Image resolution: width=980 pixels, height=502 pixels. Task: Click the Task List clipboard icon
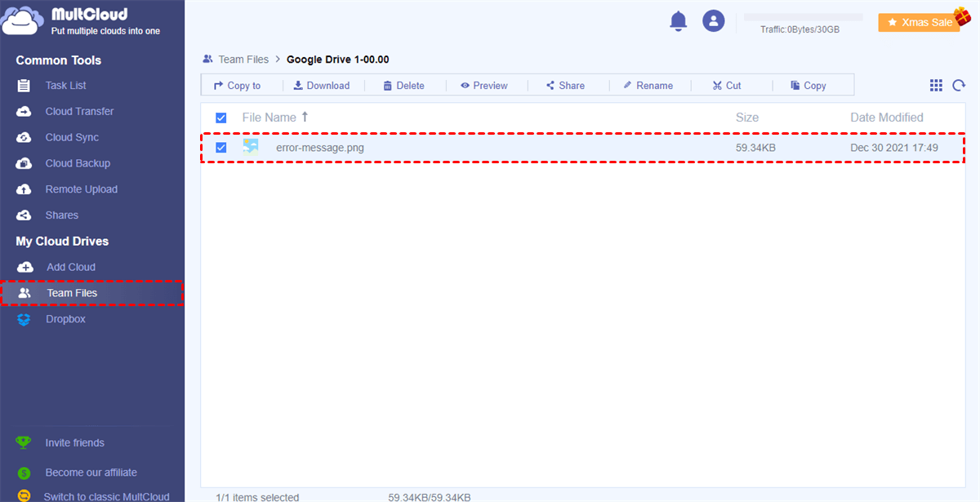24,86
